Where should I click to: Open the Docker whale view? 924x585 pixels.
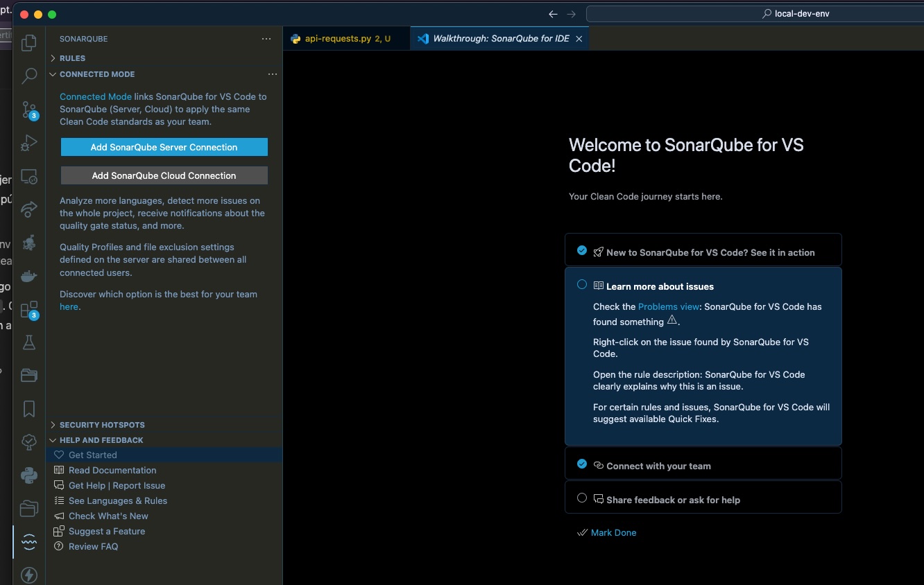pyautogui.click(x=29, y=276)
